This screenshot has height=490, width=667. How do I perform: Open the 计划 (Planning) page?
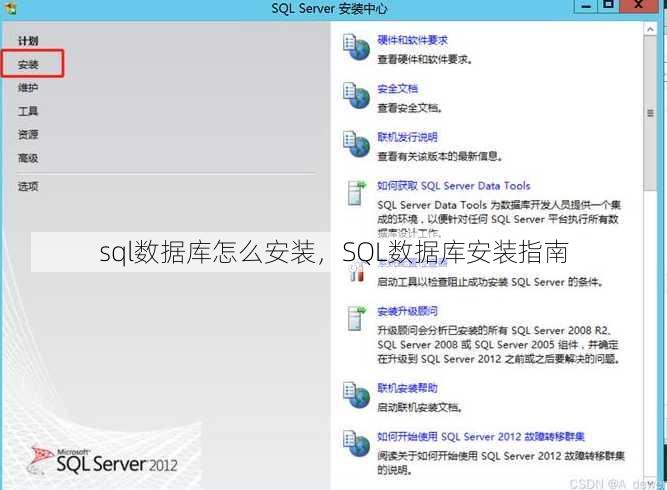tap(28, 41)
